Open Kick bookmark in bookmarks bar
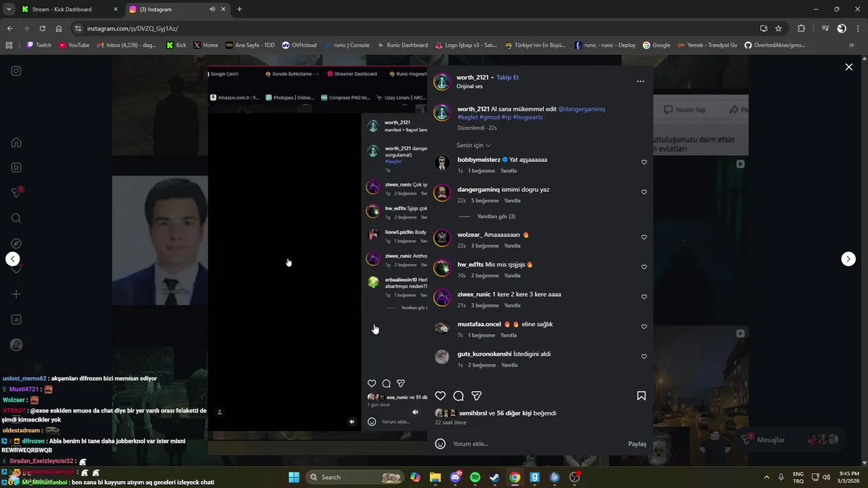 coord(176,45)
